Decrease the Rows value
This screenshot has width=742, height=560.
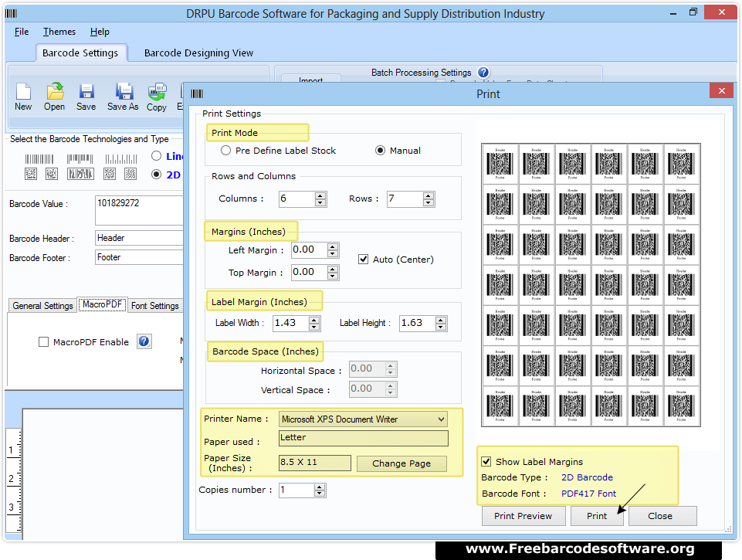point(429,202)
